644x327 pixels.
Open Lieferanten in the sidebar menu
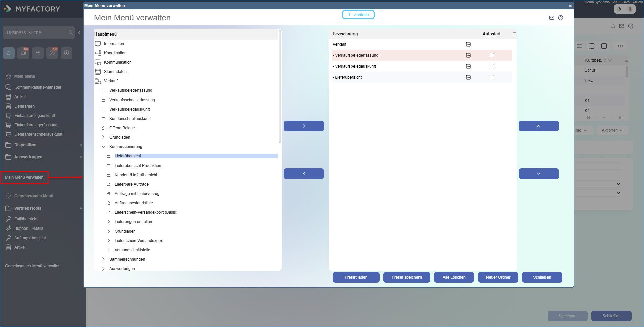click(24, 106)
